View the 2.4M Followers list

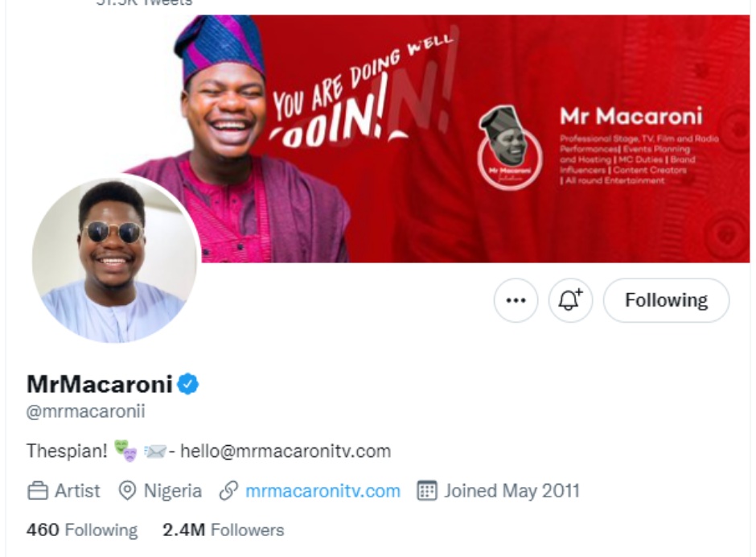point(223,530)
